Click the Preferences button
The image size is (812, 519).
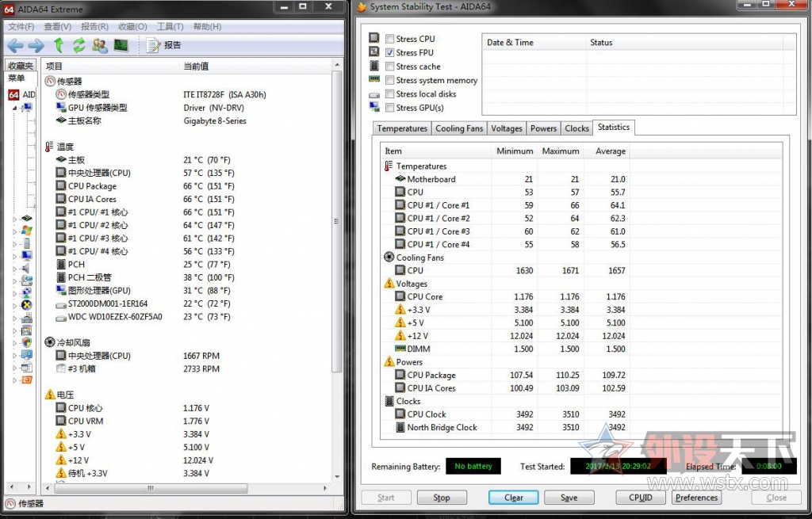[696, 498]
